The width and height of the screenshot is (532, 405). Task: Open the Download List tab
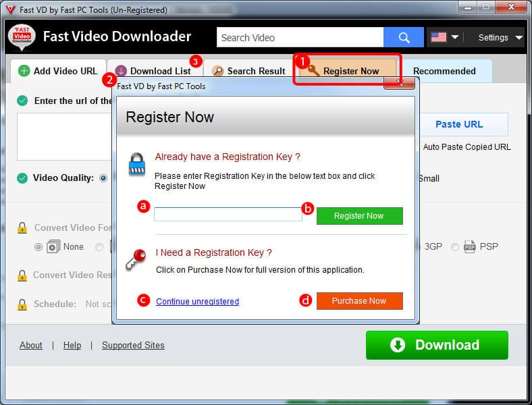pos(155,71)
